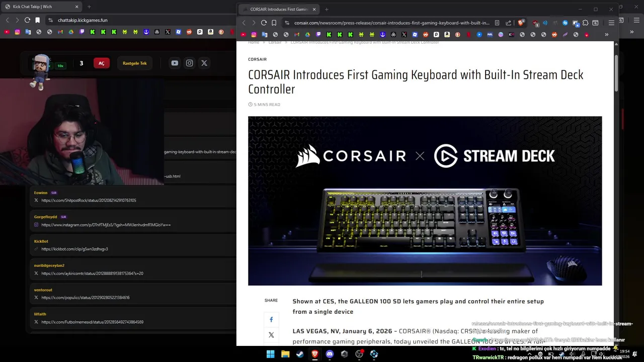Click share icon in Corsair address bar

coord(508,23)
